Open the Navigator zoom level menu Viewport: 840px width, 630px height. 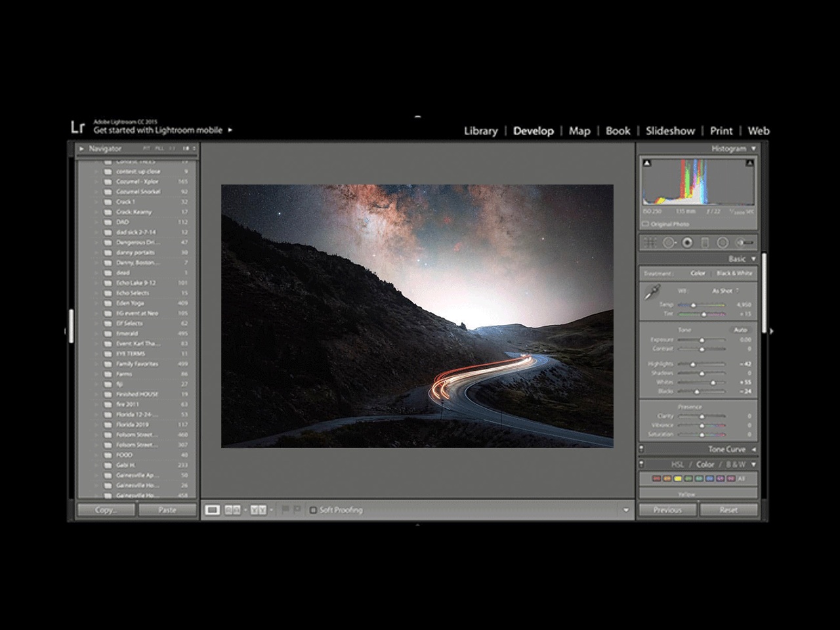[194, 149]
